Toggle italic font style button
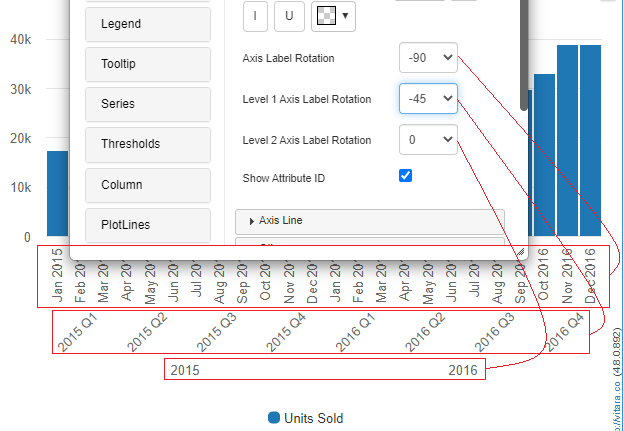The image size is (624, 431). [258, 15]
